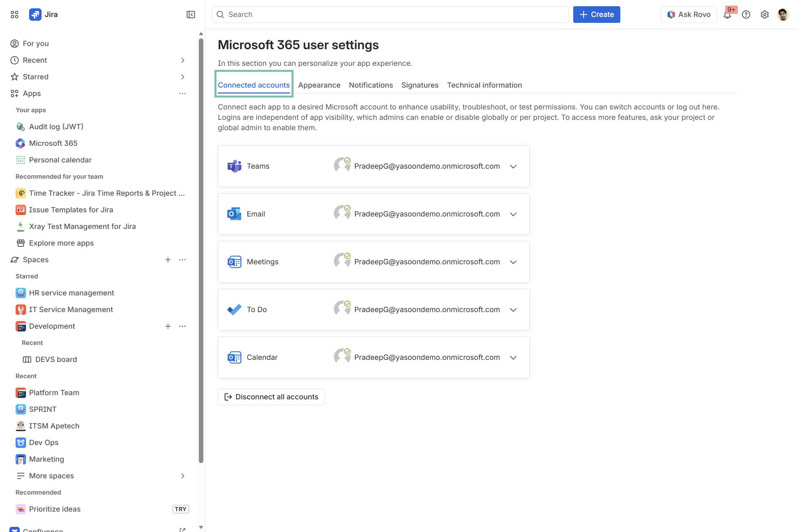The width and height of the screenshot is (798, 532).
Task: Click the Spaces planet icon
Action: tap(14, 260)
